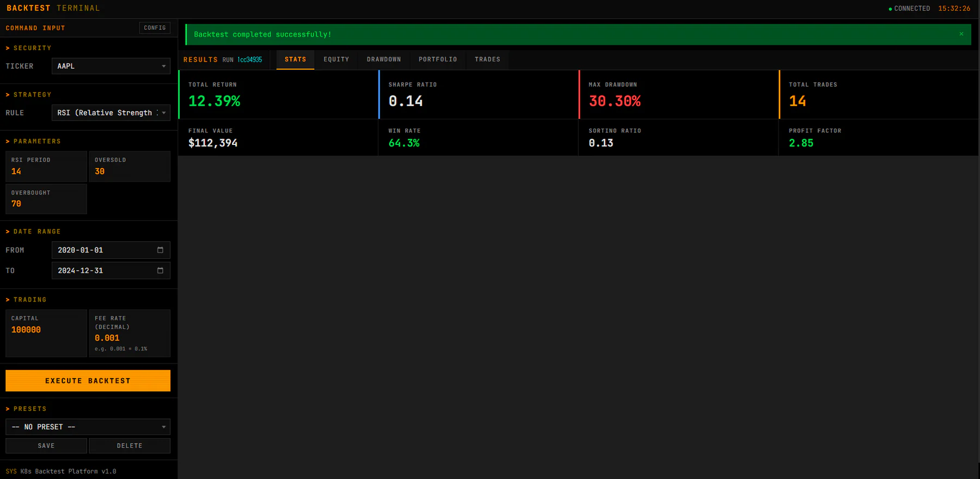Click the BACKTEST TERMINAL title
The width and height of the screenshot is (980, 479).
(x=53, y=8)
